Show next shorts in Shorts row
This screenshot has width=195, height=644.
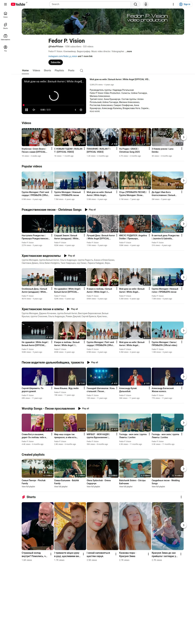click(x=183, y=525)
